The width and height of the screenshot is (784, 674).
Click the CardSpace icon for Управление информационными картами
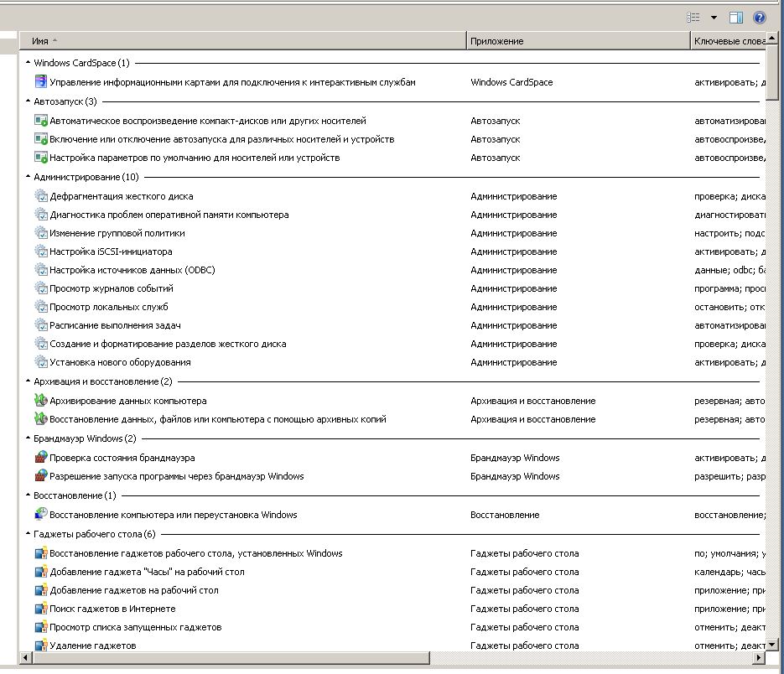tap(41, 81)
